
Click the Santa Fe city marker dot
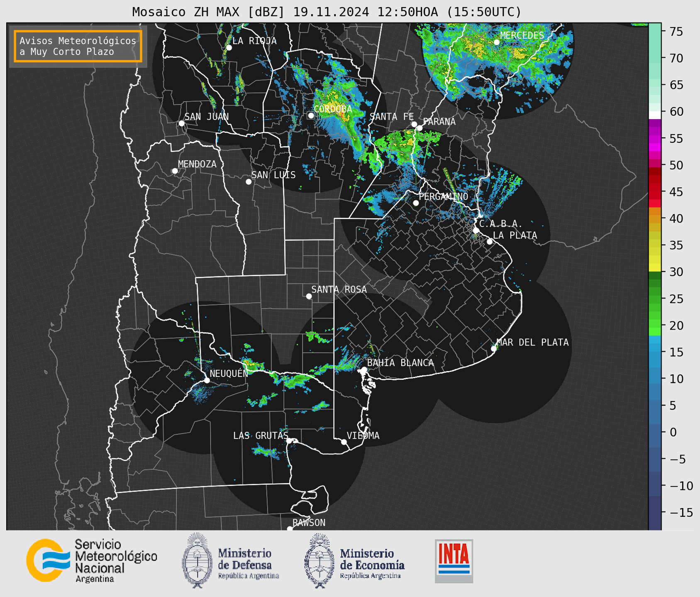tap(414, 124)
